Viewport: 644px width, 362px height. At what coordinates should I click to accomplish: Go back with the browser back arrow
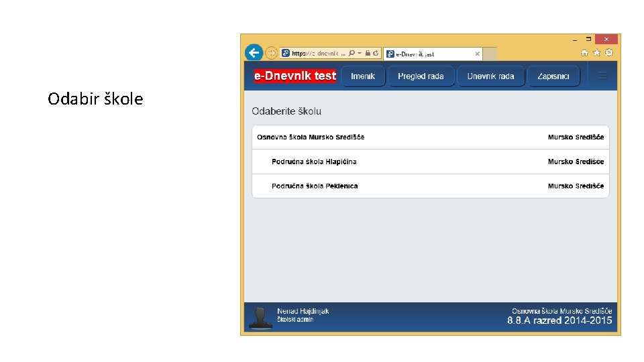click(254, 52)
